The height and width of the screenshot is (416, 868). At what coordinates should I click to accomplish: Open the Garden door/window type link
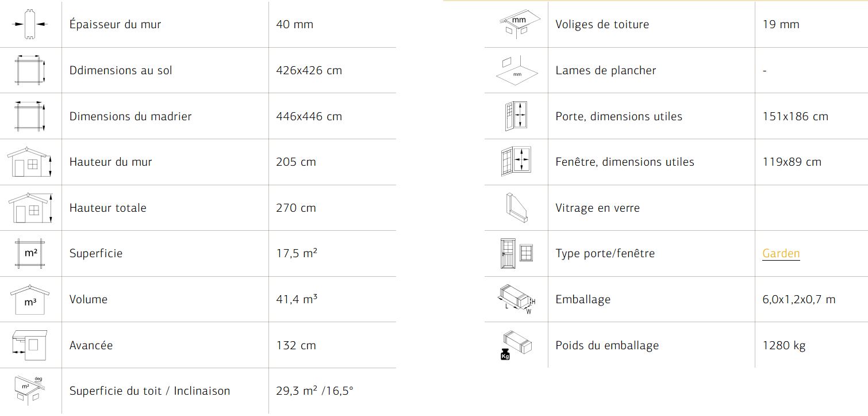click(781, 253)
